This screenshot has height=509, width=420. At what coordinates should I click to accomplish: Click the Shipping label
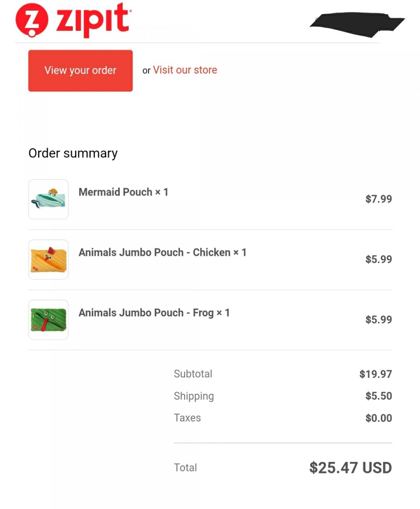tap(194, 396)
